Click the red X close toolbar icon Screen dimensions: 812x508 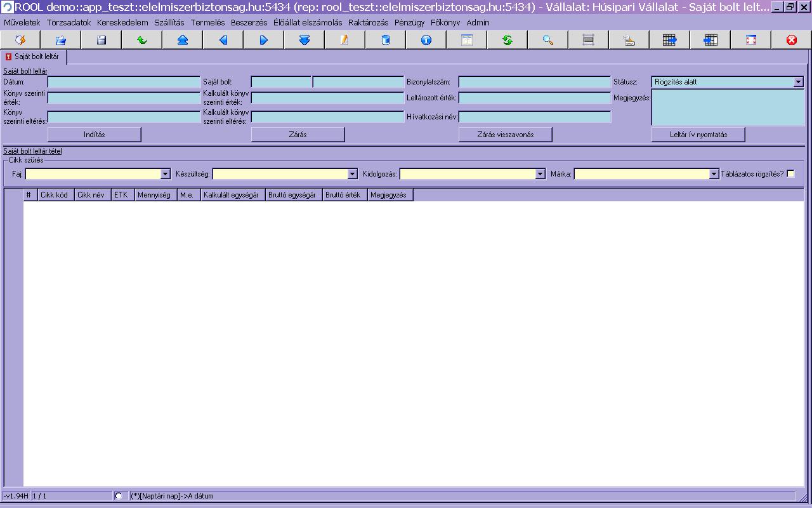point(792,40)
